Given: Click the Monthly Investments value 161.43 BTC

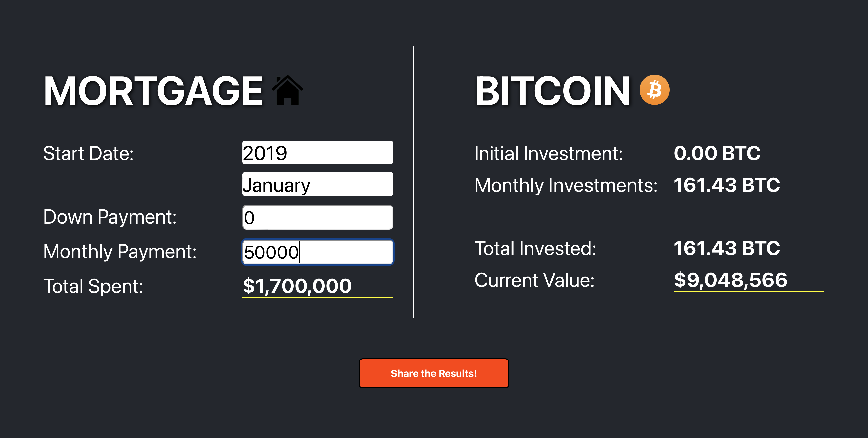Looking at the screenshot, I should pos(727,184).
